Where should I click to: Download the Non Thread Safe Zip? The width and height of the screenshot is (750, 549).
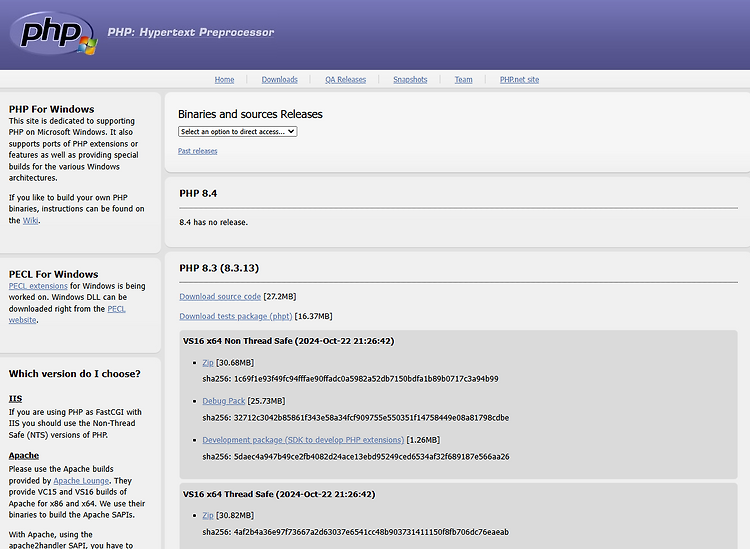point(208,362)
